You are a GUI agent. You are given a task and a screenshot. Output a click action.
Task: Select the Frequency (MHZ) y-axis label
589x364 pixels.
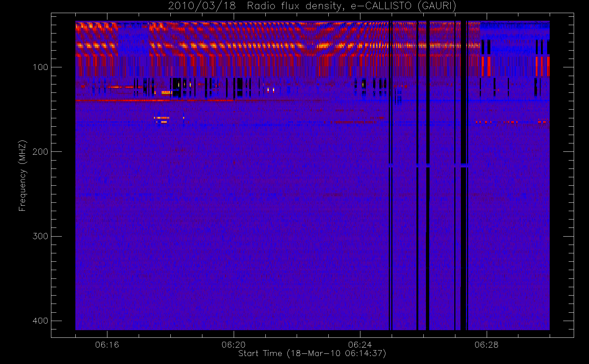(23, 175)
